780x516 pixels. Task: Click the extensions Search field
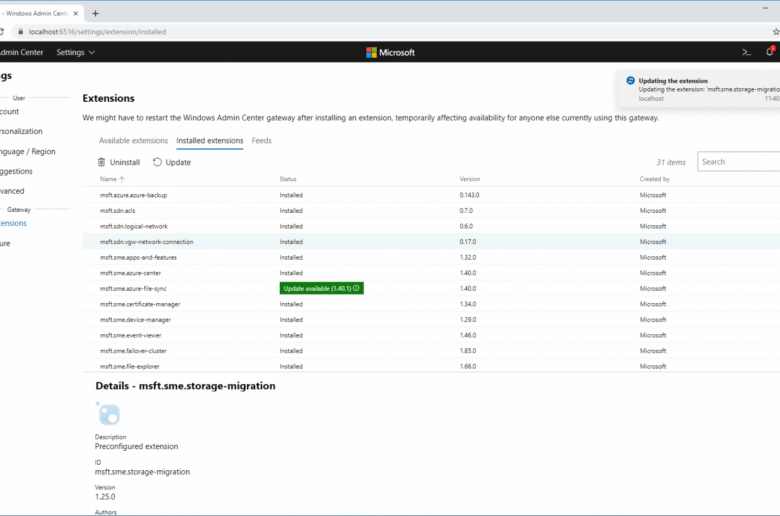coord(738,162)
